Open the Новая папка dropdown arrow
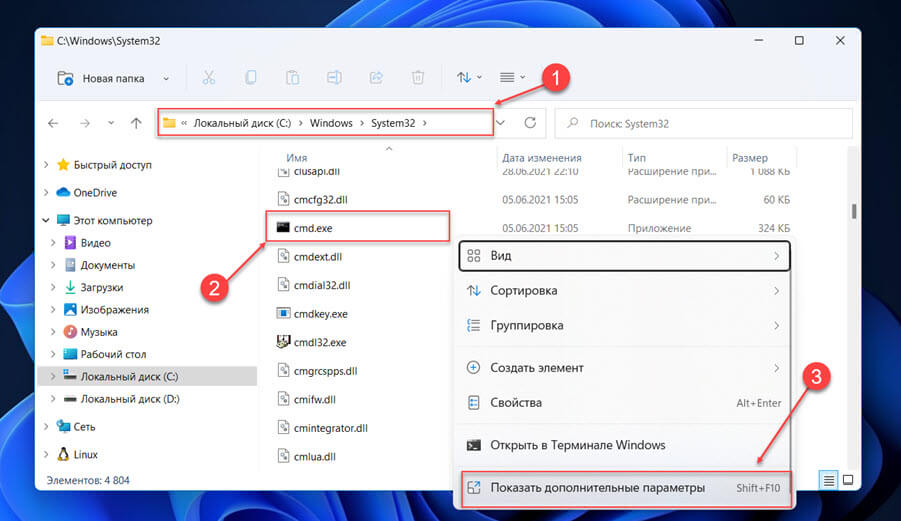 pos(166,79)
